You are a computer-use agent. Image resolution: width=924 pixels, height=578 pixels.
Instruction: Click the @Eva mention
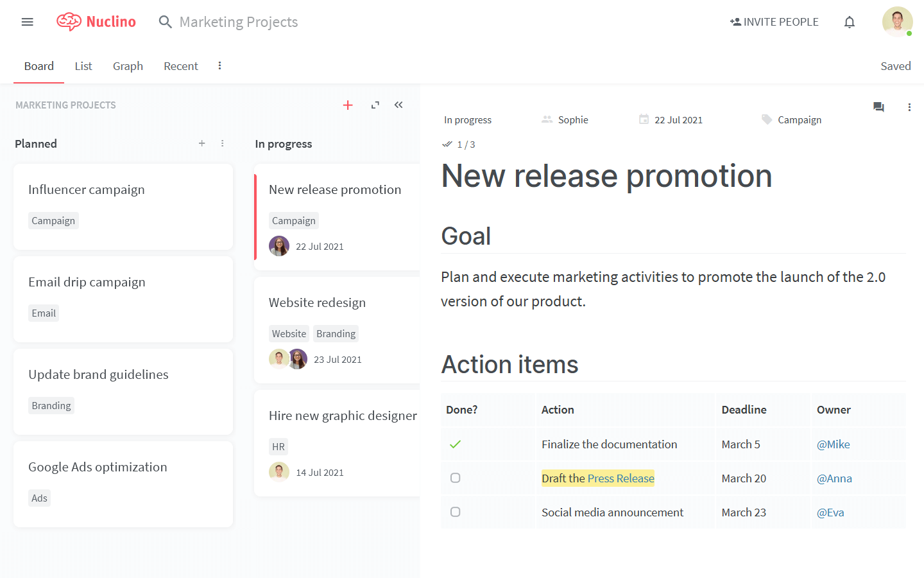pos(830,512)
